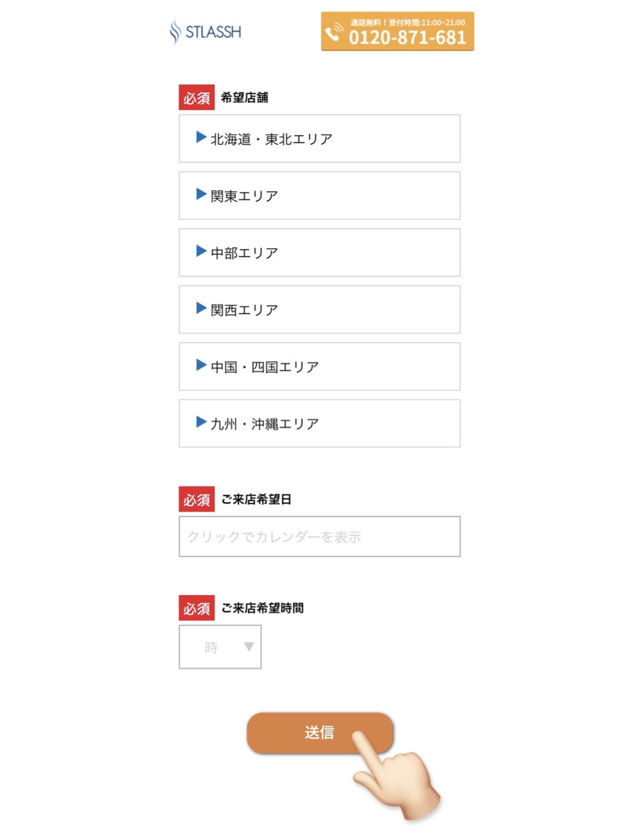This screenshot has width=639, height=840.
Task: Click the phone handset icon
Action: [x=334, y=31]
